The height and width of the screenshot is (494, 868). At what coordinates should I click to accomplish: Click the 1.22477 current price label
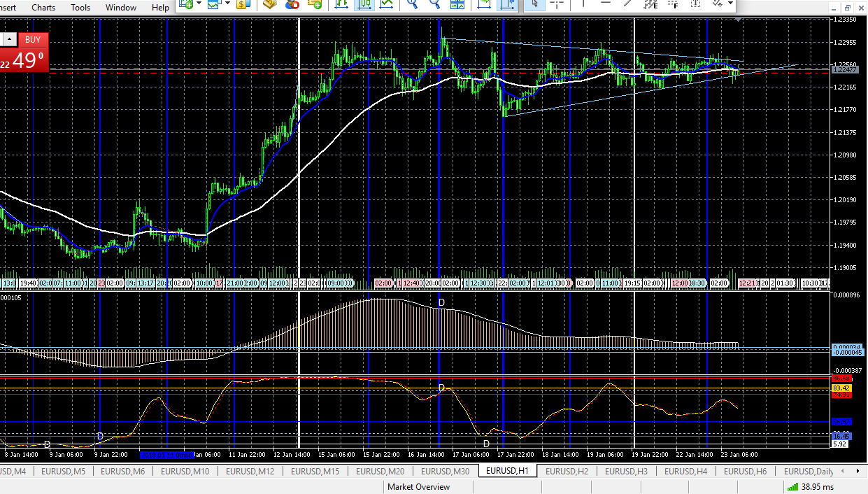pos(845,69)
